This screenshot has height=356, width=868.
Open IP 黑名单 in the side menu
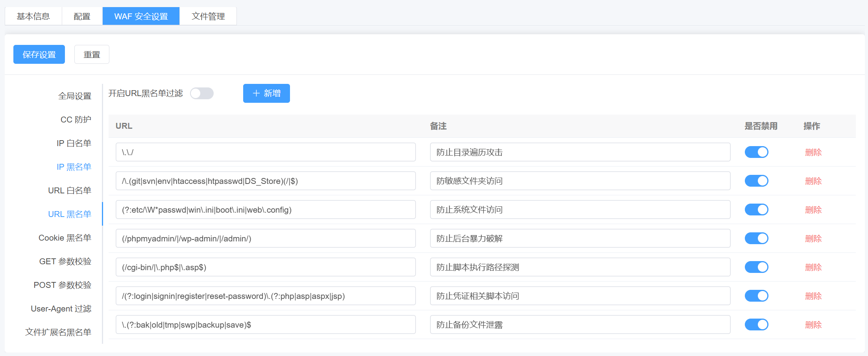pos(74,167)
